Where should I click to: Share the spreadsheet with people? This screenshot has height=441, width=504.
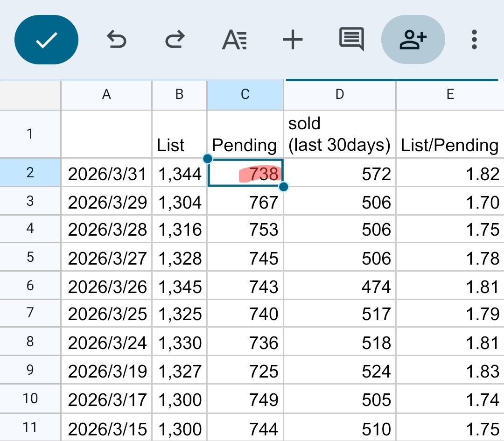coord(413,40)
